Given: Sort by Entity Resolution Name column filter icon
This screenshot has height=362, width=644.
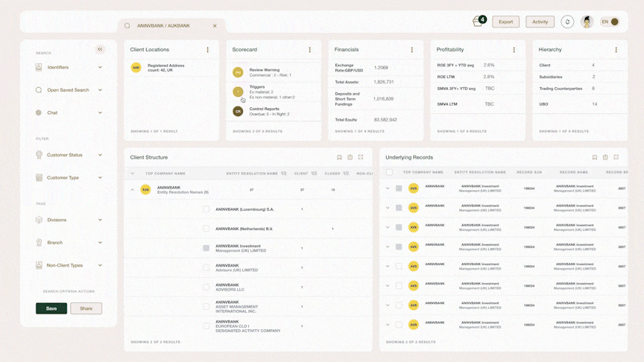Looking at the screenshot, I should [x=284, y=174].
